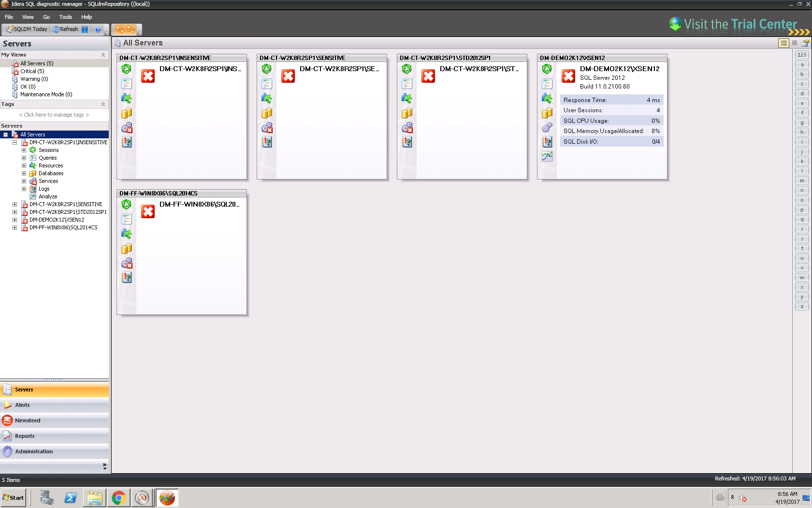This screenshot has height=508, width=812.
Task: Open the blue Help toolbar icon
Action: tap(98, 30)
